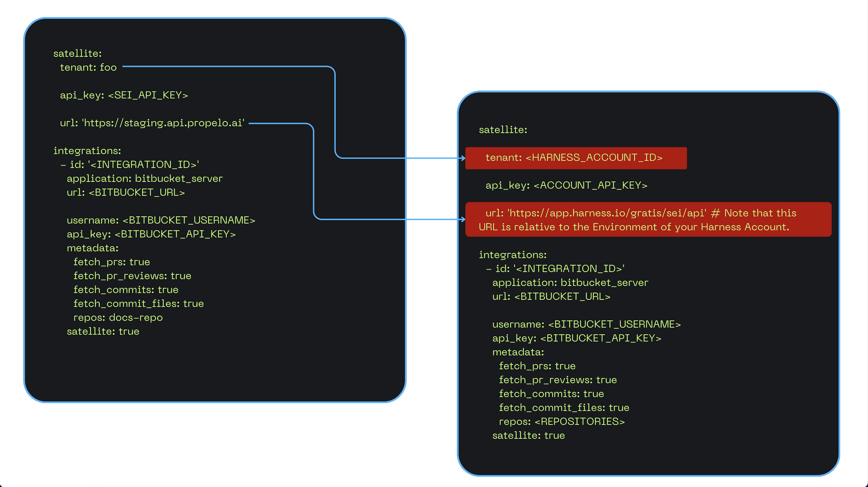Image resolution: width=868 pixels, height=487 pixels.
Task: Click 'repos: docs-repo' in left panel
Action: [118, 318]
